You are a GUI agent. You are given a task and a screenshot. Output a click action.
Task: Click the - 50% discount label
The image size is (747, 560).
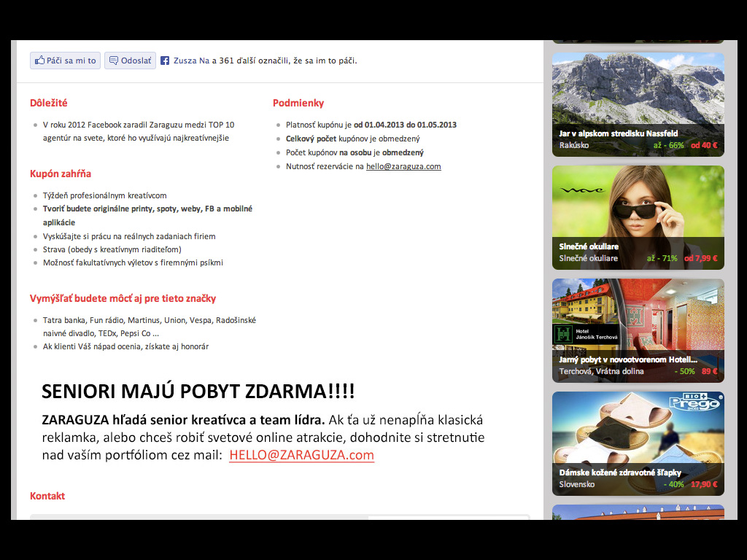tap(684, 371)
